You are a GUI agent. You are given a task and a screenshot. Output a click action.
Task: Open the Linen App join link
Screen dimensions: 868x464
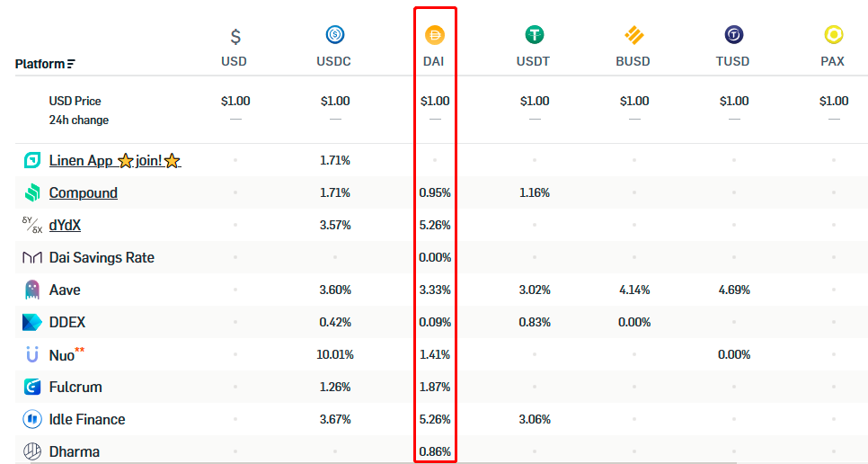pos(115,161)
